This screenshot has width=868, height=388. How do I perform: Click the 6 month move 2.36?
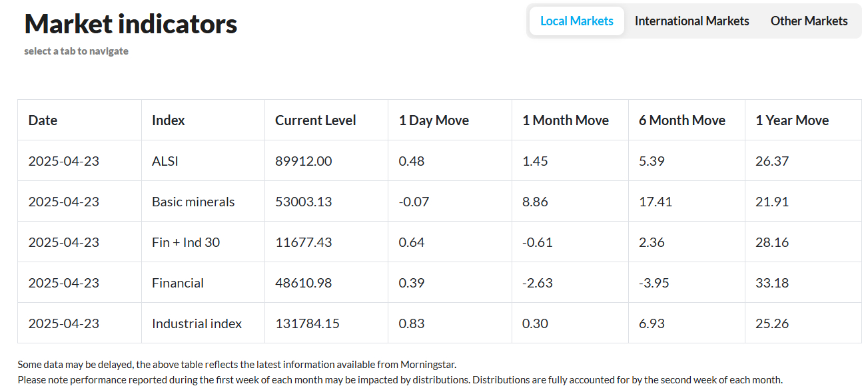tap(651, 242)
